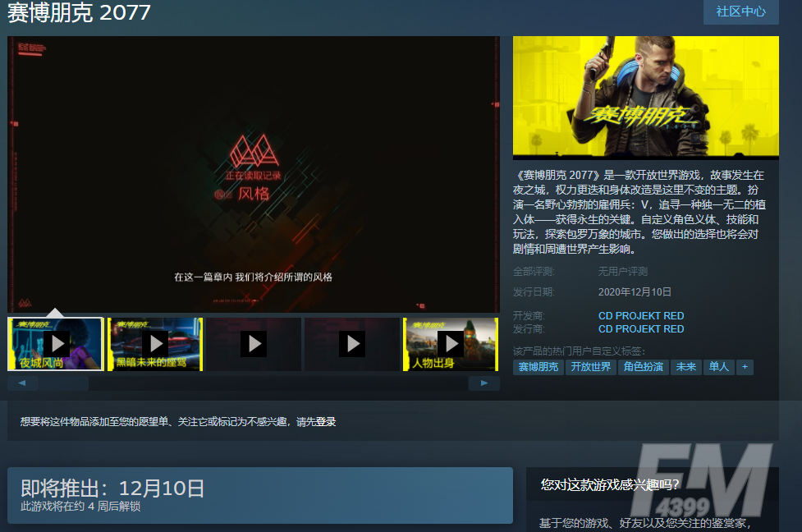Click the 赛博朋克 2077 page title
The height and width of the screenshot is (532, 802).
79,12
